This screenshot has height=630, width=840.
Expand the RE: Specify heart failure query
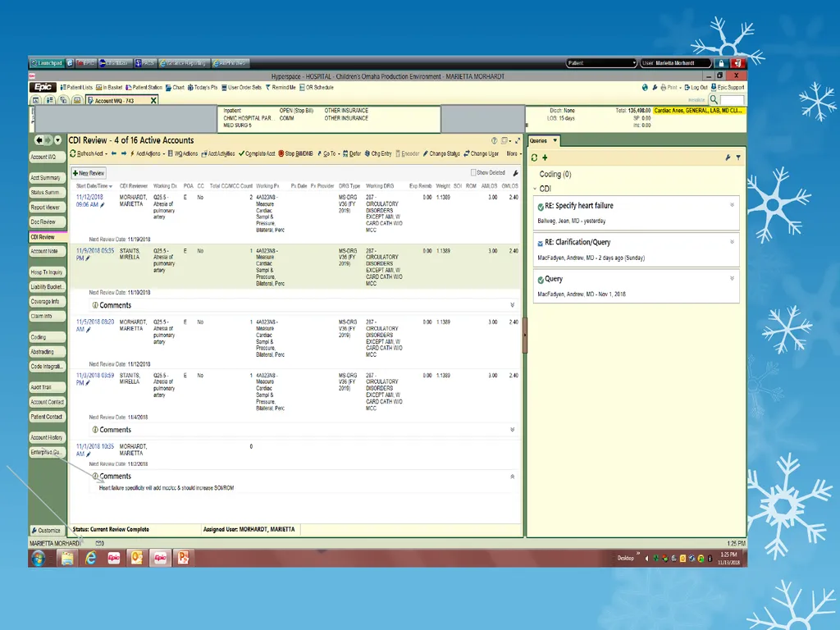click(x=732, y=205)
